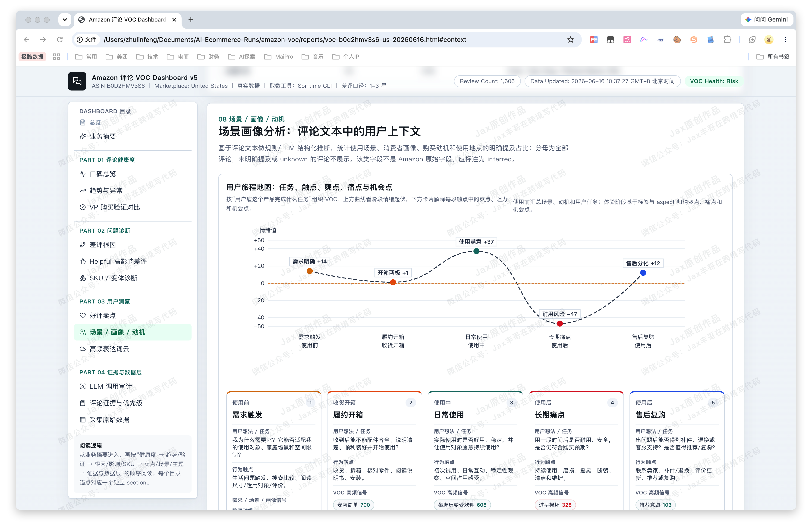This screenshot has height=531, width=812.
Task: Open the 极酷数据 bookmark
Action: 32,57
